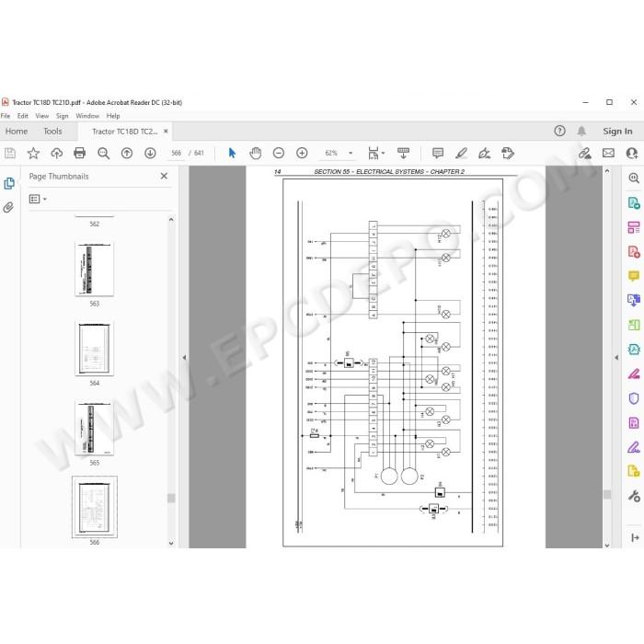Click thumbnails panel scroll down arrow
644x644 pixels.
click(171, 543)
